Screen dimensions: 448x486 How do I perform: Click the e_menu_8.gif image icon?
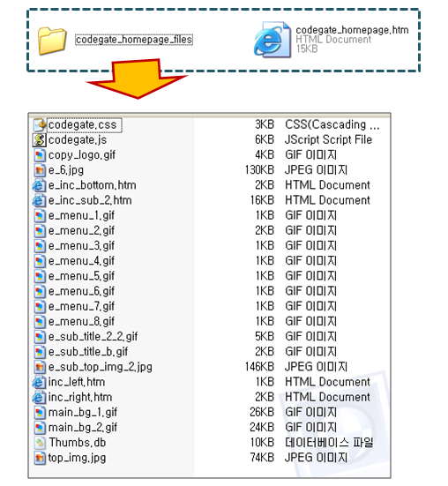[40, 322]
